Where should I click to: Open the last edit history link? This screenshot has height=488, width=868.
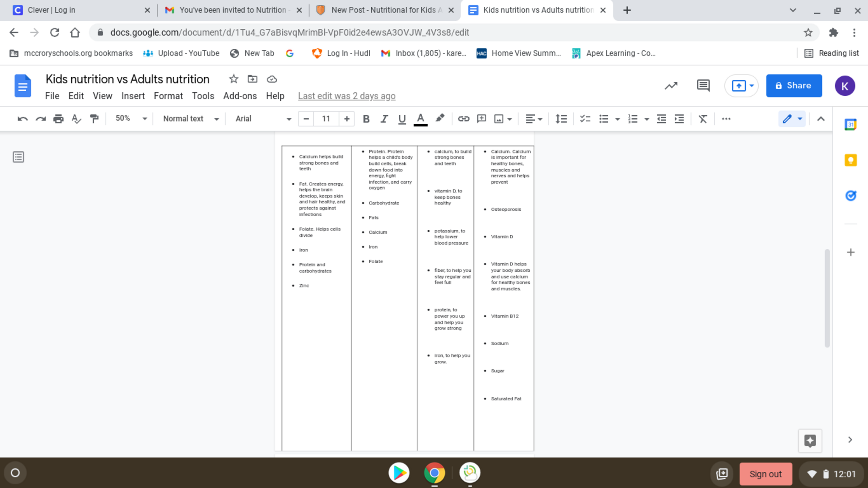[346, 96]
